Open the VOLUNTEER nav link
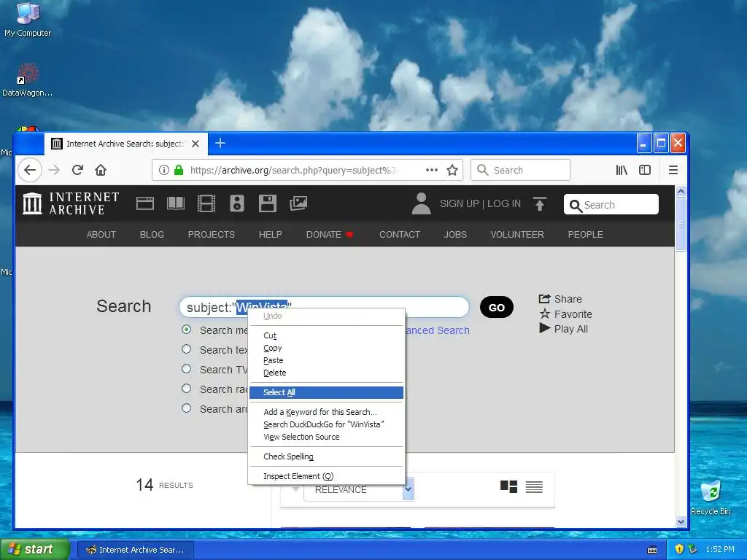This screenshot has height=560, width=747. click(517, 234)
